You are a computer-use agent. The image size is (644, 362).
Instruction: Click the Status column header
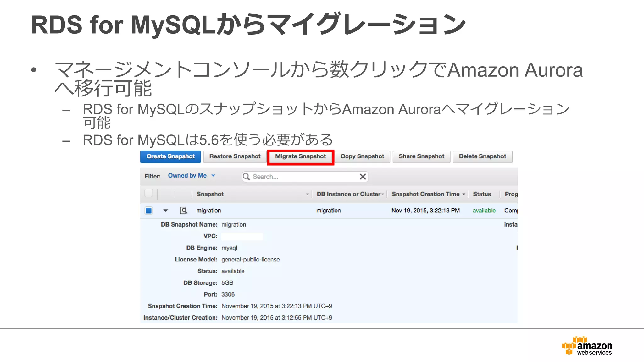coord(482,194)
